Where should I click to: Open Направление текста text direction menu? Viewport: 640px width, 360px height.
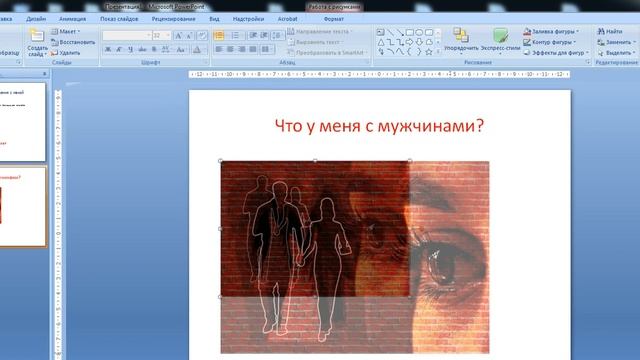tap(319, 31)
